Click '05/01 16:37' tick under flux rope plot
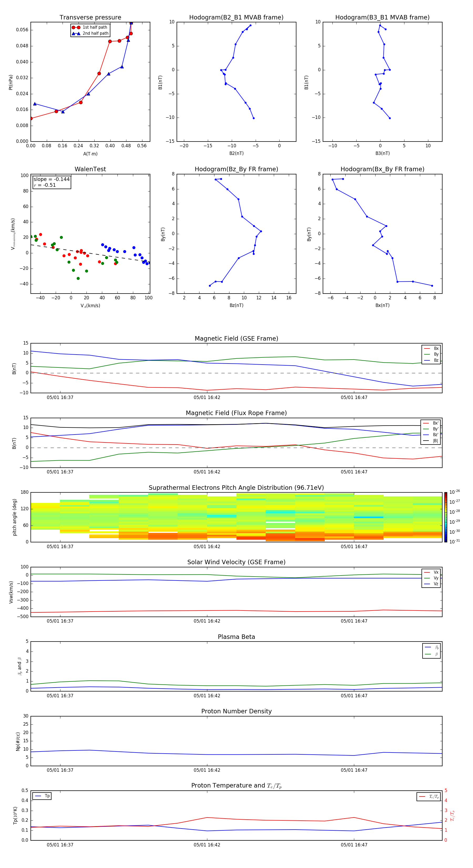The width and height of the screenshot is (473, 868). (x=60, y=472)
